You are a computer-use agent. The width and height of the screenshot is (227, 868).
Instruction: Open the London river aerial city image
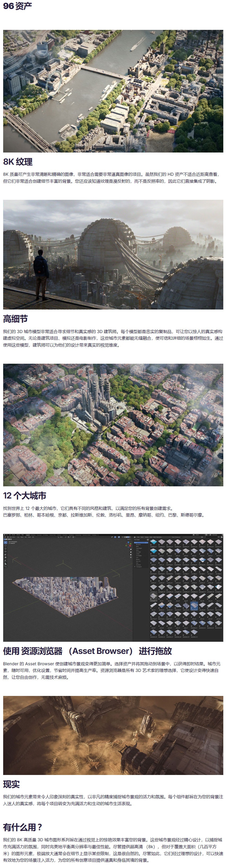pyautogui.click(x=113, y=91)
